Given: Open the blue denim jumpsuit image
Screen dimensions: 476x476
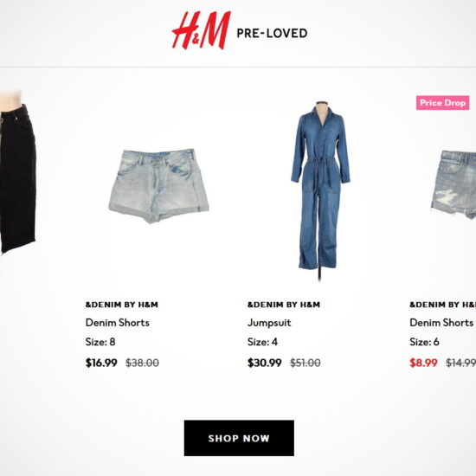Looking at the screenshot, I should 320,190.
